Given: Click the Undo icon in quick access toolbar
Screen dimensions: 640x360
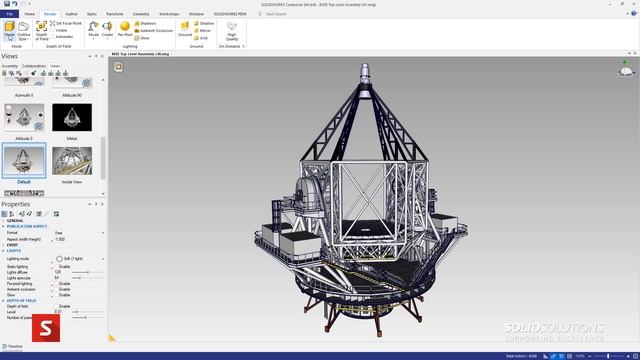Looking at the screenshot, I should click(x=15, y=4).
